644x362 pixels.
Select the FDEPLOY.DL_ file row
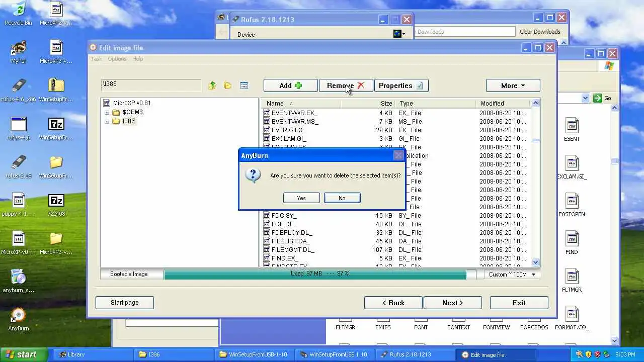point(396,233)
